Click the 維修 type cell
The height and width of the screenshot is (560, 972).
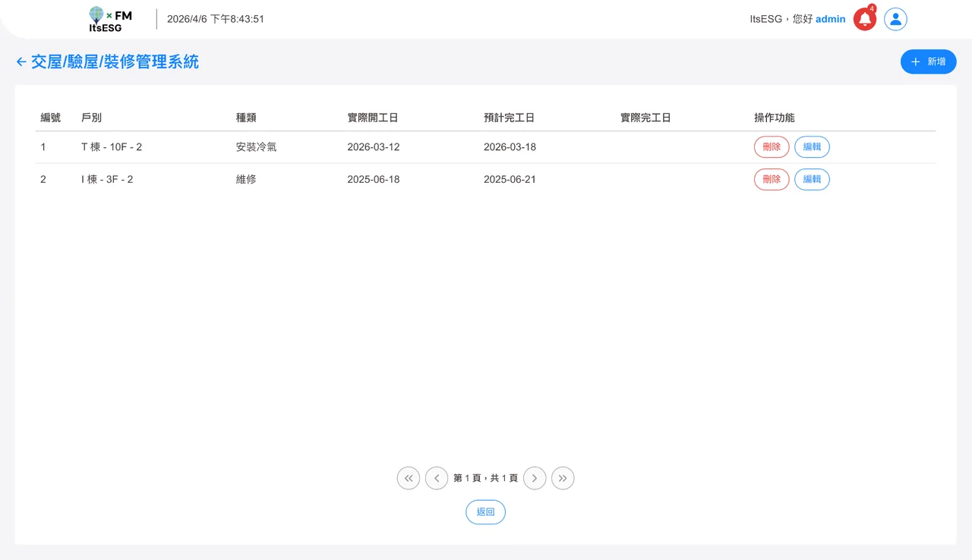[246, 180]
